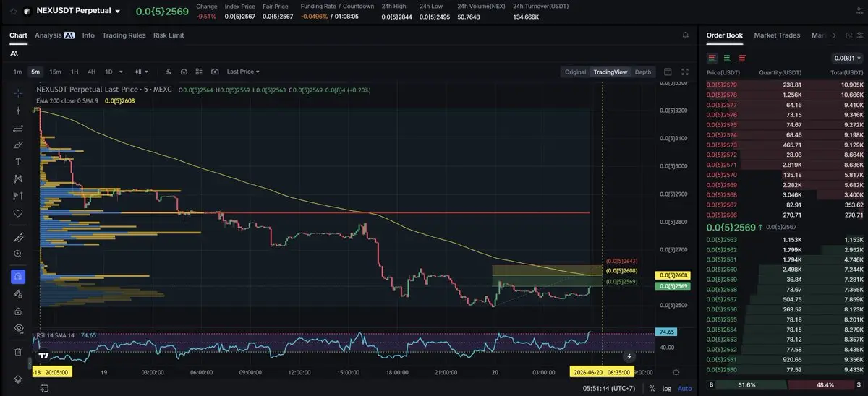This screenshot has height=396, width=868.
Task: Select the 1H timeframe
Action: click(74, 72)
